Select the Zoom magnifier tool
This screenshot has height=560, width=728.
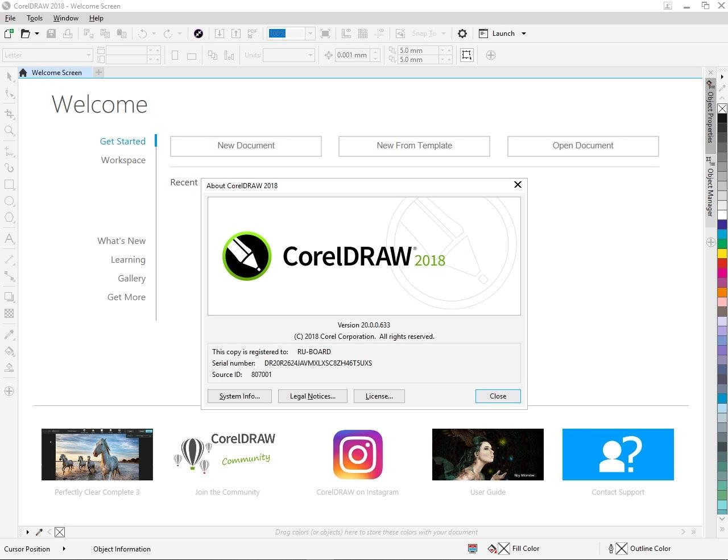pyautogui.click(x=9, y=131)
